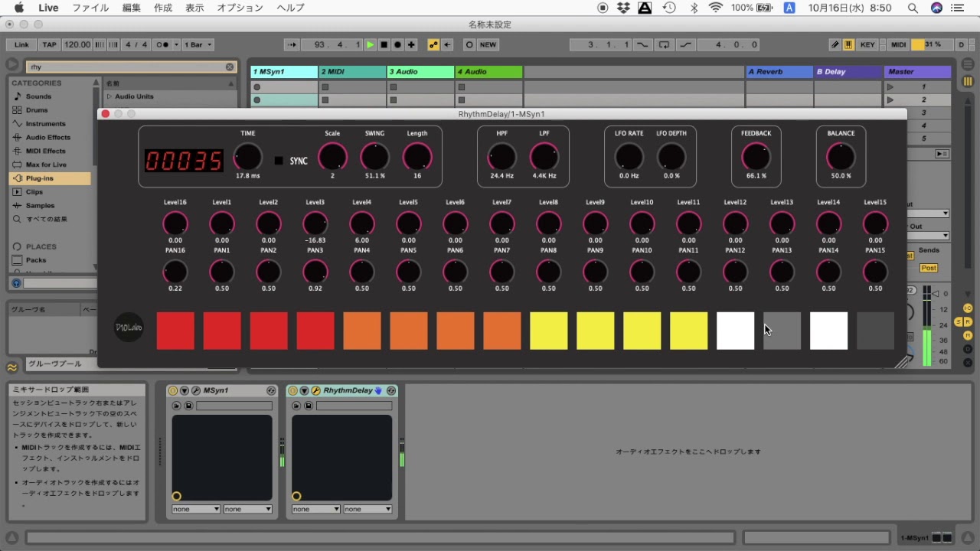The height and width of the screenshot is (551, 980).
Task: Toggle MSyn1 device on/off switch
Action: click(x=173, y=390)
